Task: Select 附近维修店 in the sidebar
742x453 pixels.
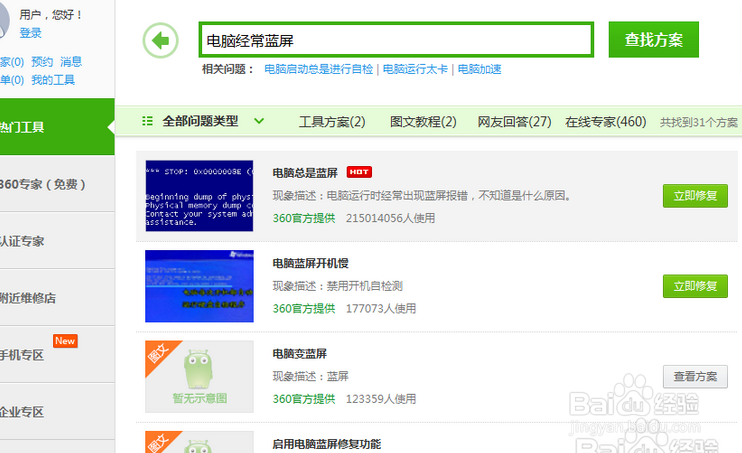Action: pyautogui.click(x=57, y=298)
